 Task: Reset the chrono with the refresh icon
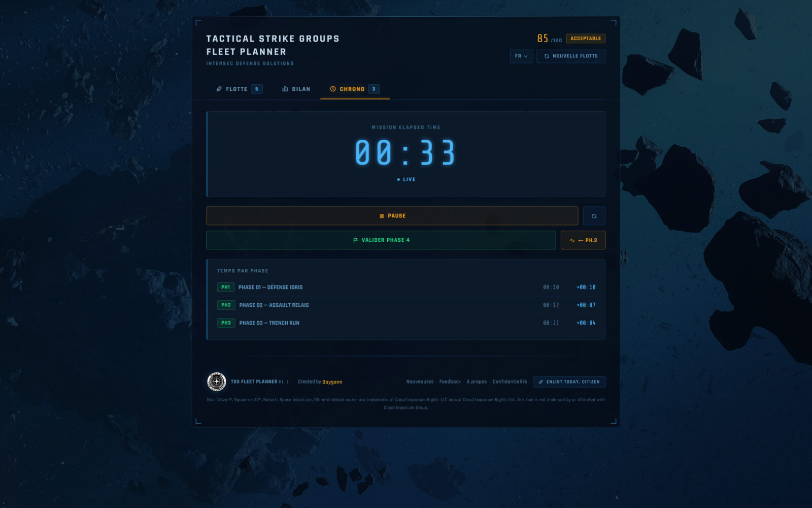pos(594,216)
